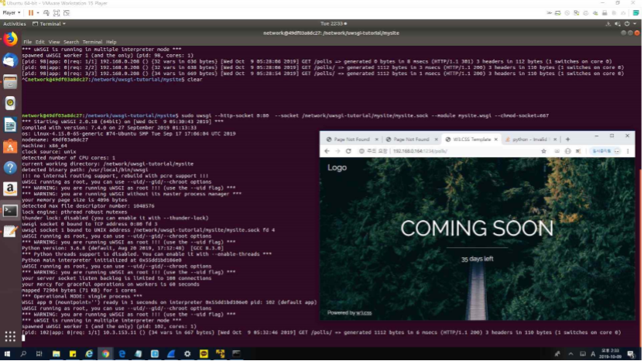Screen dimensions: 644x361
Task: Open Windows action center notifications
Action: point(631,353)
